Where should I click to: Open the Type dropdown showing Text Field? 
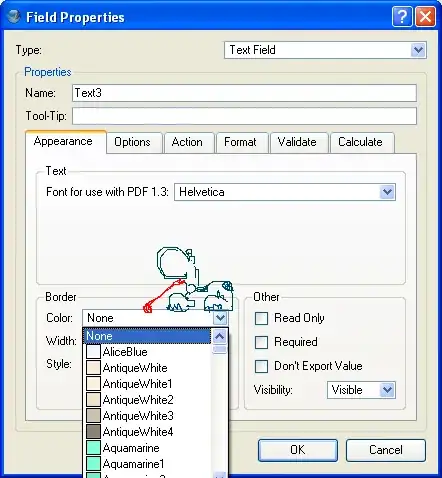tap(325, 50)
